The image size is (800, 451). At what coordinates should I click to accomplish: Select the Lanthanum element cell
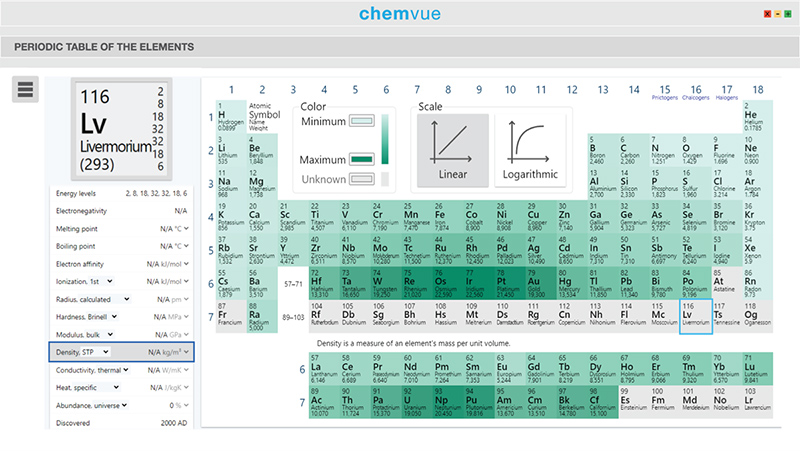coord(324,369)
